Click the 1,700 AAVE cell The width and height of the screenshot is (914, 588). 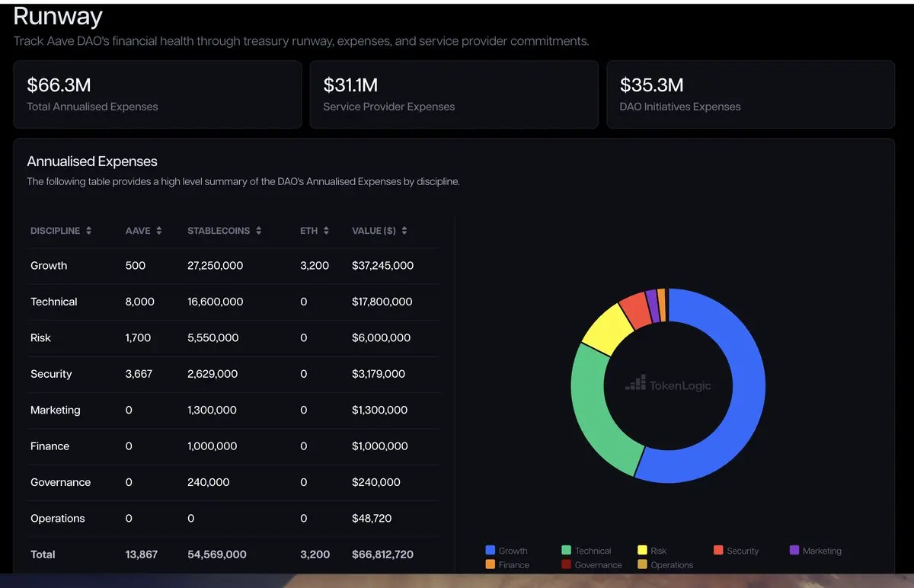pyautogui.click(x=138, y=337)
